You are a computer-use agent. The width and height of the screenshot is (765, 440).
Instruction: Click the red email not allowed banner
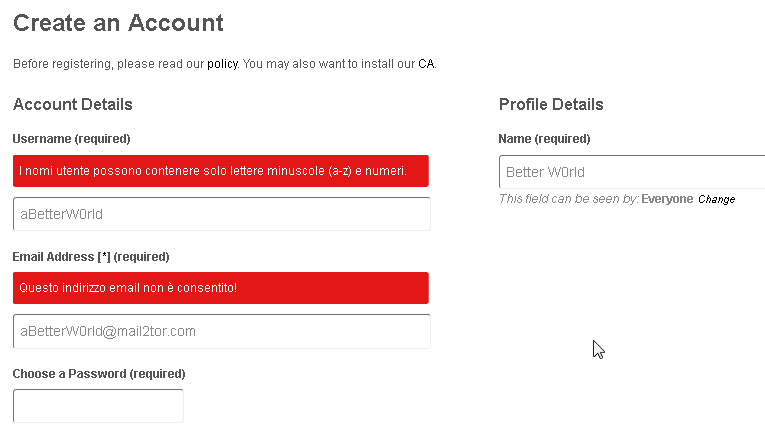pos(221,288)
